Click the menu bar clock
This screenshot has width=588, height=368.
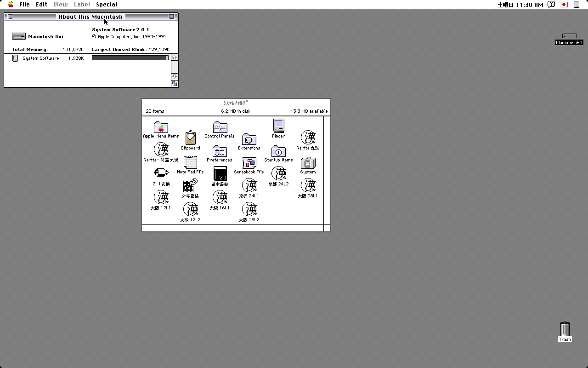[520, 4]
